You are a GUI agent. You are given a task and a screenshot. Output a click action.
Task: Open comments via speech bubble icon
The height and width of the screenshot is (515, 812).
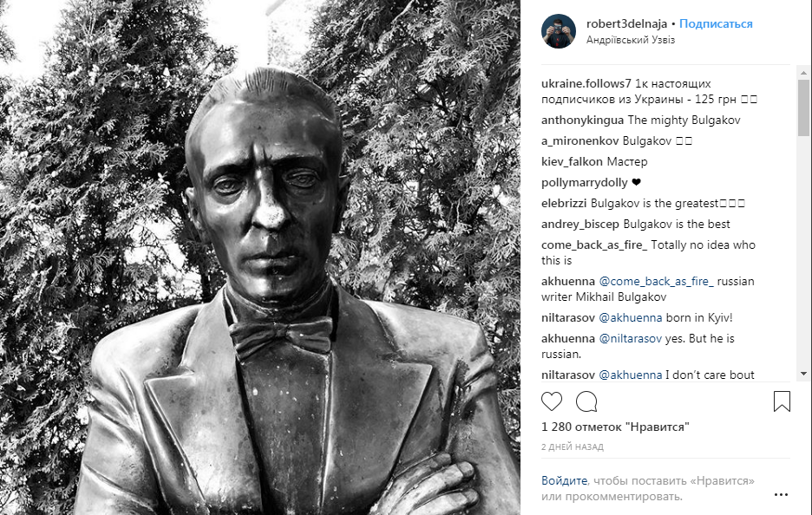pyautogui.click(x=586, y=401)
